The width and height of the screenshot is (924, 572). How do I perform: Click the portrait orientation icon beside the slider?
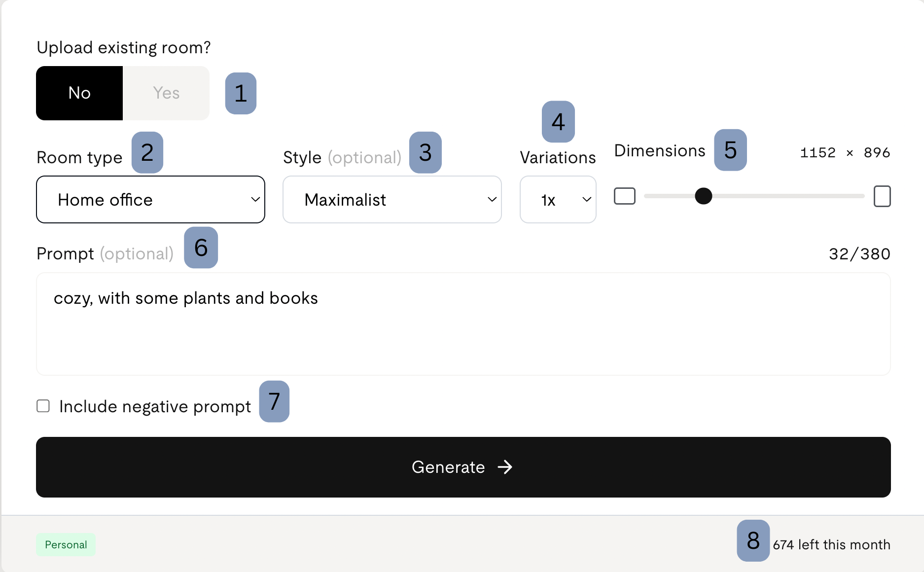point(882,196)
